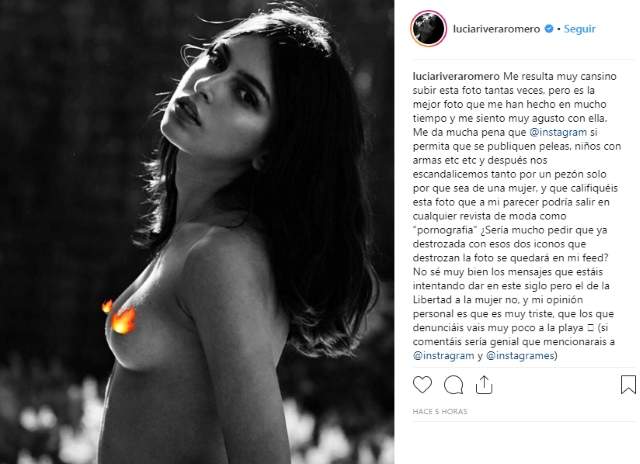Click the caption phrase 'cualquier revista de moda como'
Image resolution: width=640 pixels, height=464 pixels.
coord(489,216)
